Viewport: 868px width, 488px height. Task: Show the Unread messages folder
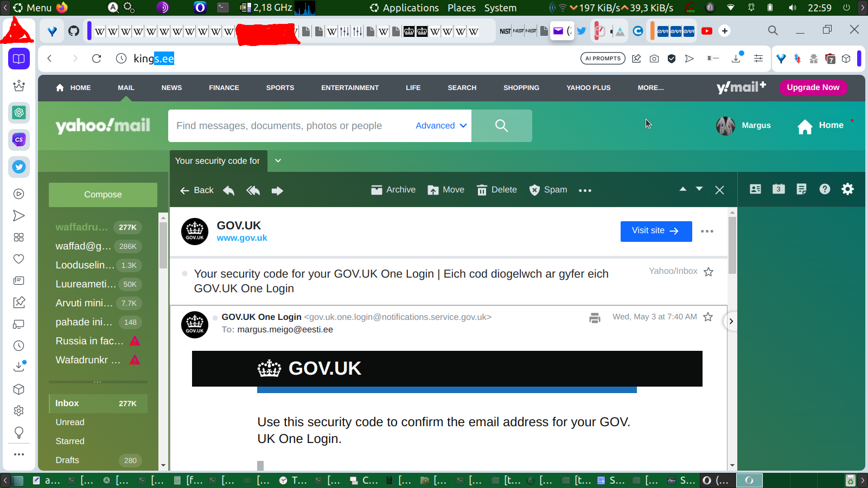pos(70,422)
